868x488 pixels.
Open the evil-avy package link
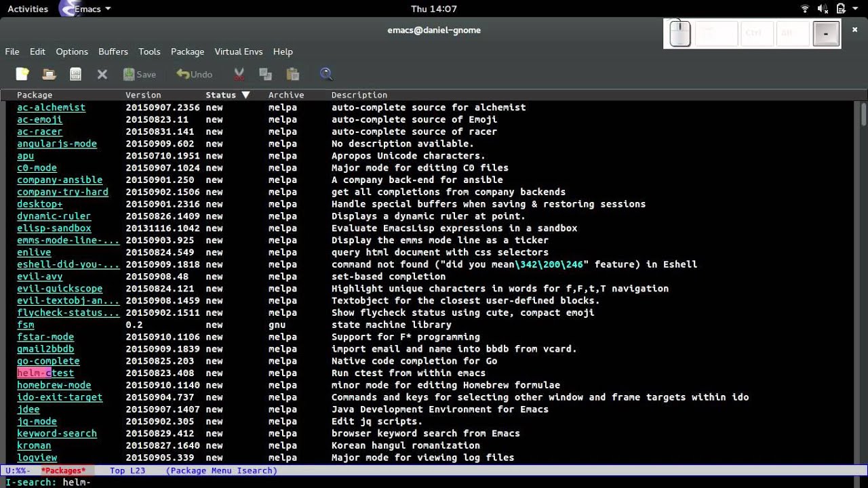[x=39, y=277]
